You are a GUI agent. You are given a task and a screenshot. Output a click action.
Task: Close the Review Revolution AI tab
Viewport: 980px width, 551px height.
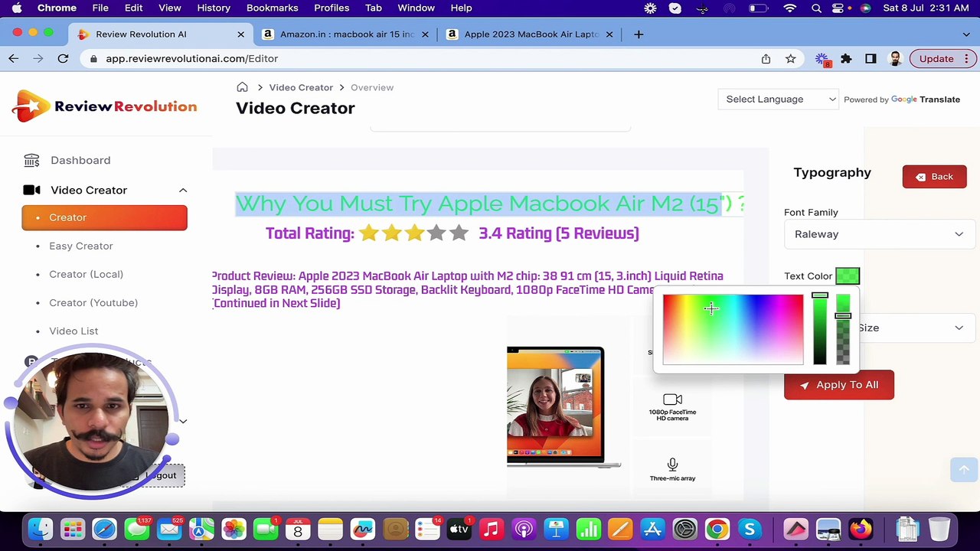[240, 34]
